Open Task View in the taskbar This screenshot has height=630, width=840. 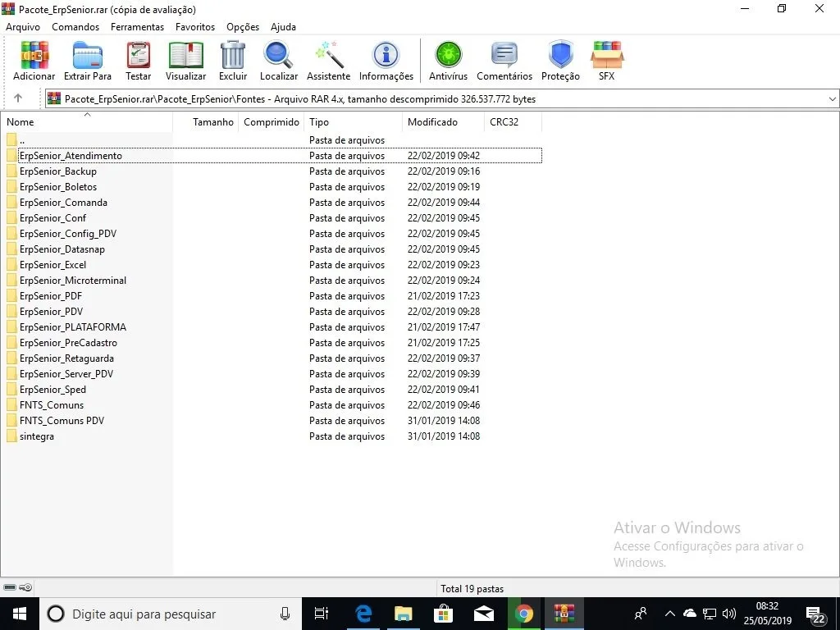pyautogui.click(x=322, y=614)
